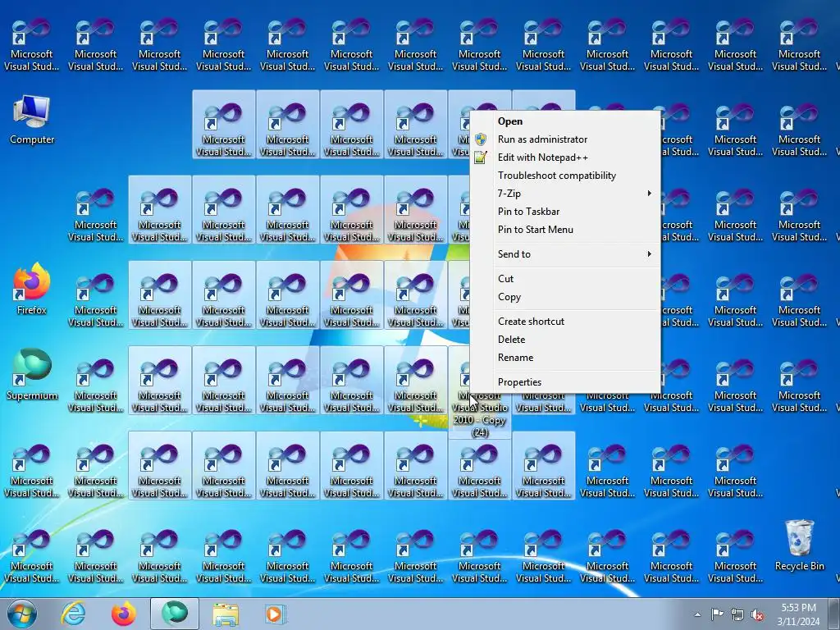This screenshot has width=840, height=630.
Task: Choose Rename in the context menu
Action: pos(565,358)
